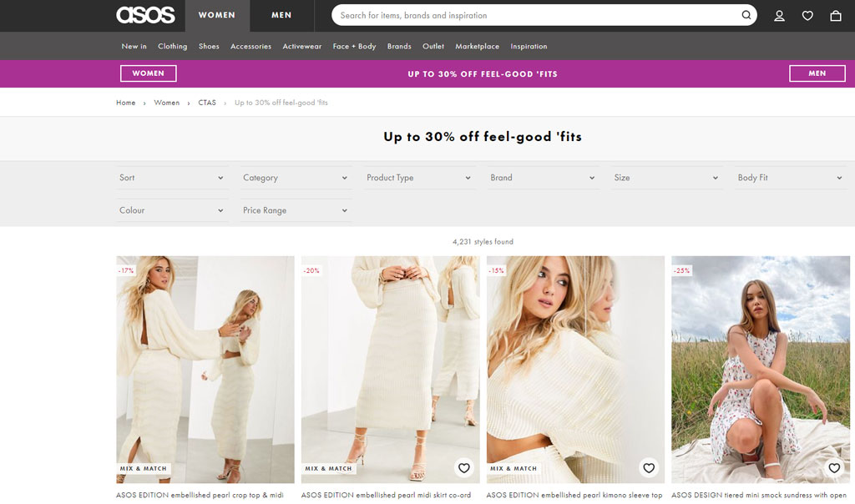Viewport: 855px width, 504px height.
Task: Open Saved Items heart icon in header
Action: (x=807, y=16)
